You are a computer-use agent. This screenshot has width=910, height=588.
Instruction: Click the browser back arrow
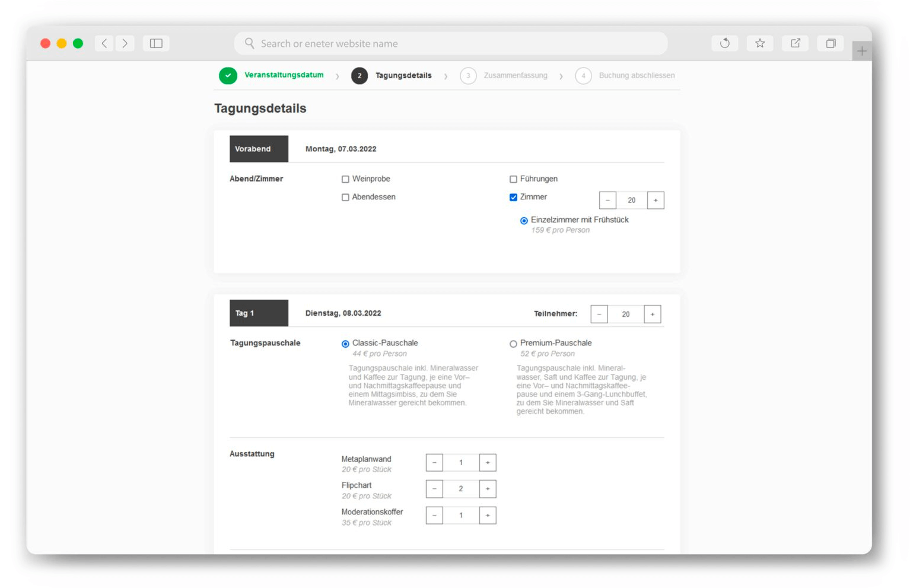[104, 43]
